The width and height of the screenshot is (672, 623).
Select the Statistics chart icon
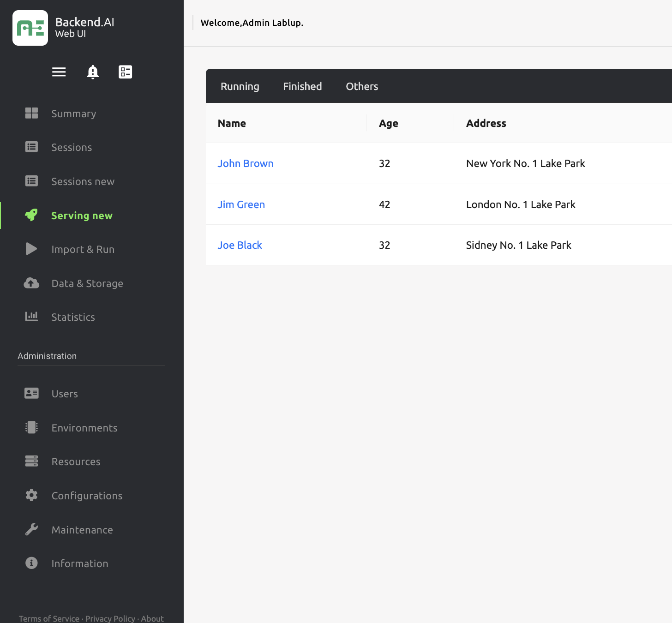pos(31,317)
